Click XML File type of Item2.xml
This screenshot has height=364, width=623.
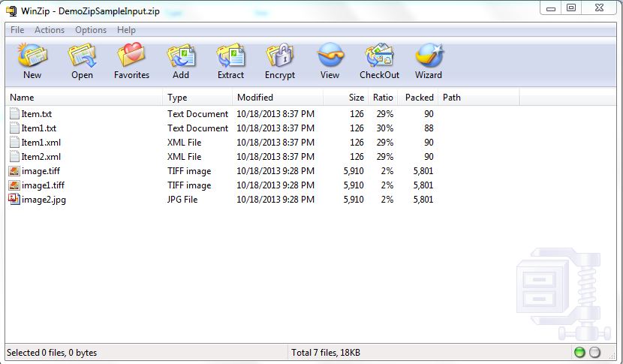pos(185,157)
